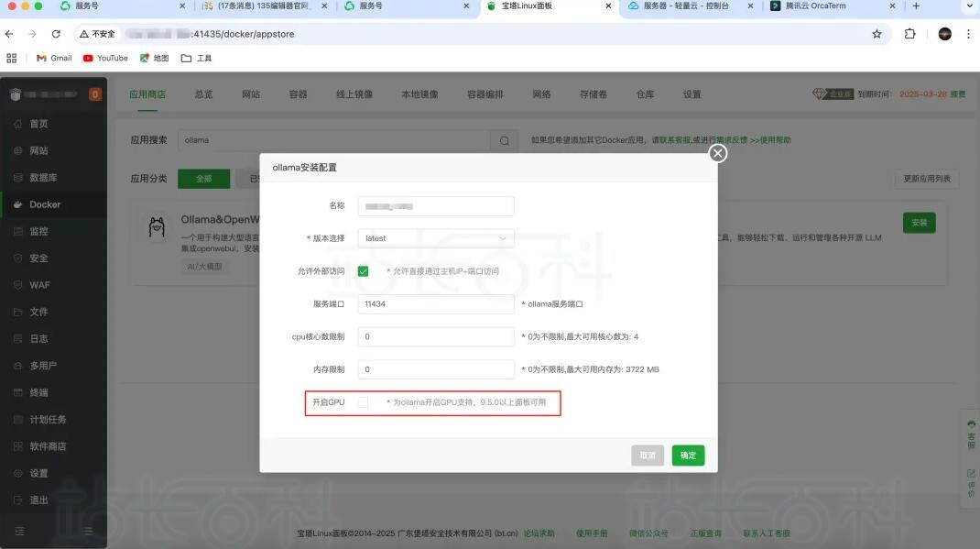The image size is (980, 549).
Task: Open the 论坛求助 footer link
Action: [539, 533]
